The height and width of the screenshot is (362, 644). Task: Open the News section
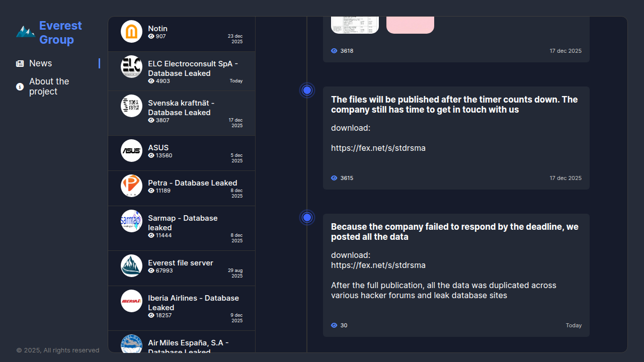41,63
